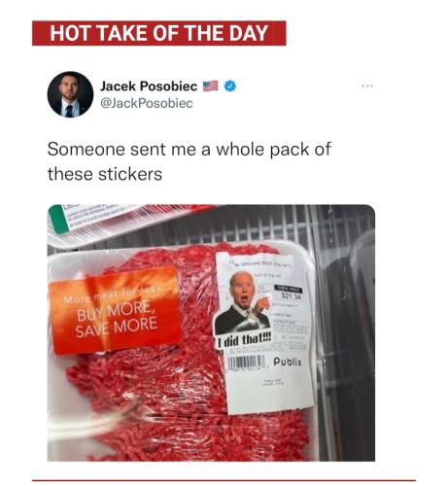Click the blue verified checkmark badge

pyautogui.click(x=230, y=86)
